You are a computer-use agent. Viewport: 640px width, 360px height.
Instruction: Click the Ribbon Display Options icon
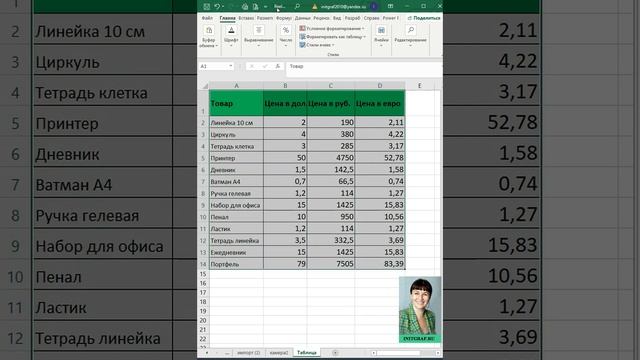(x=390, y=7)
